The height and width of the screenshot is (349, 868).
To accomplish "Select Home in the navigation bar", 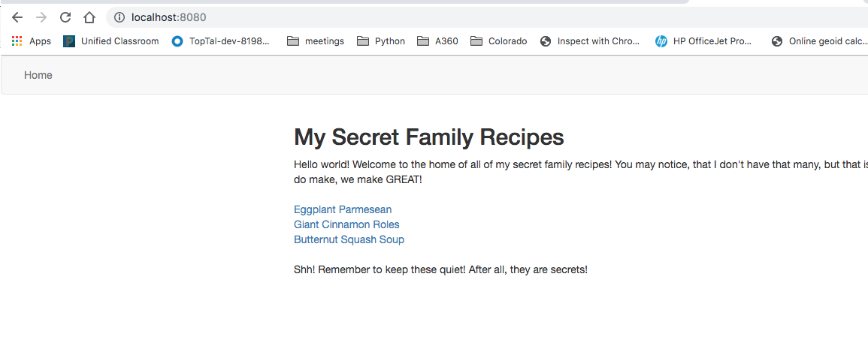I will point(38,75).
